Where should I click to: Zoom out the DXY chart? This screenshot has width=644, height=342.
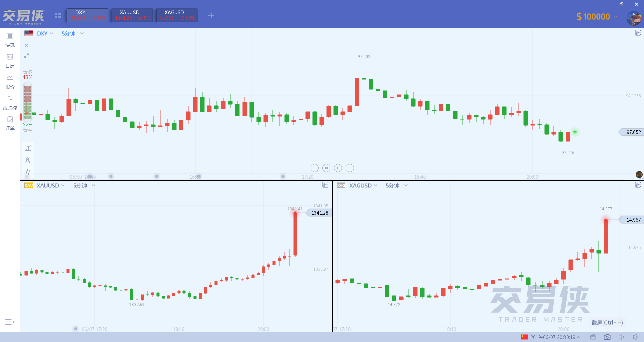tap(314, 168)
